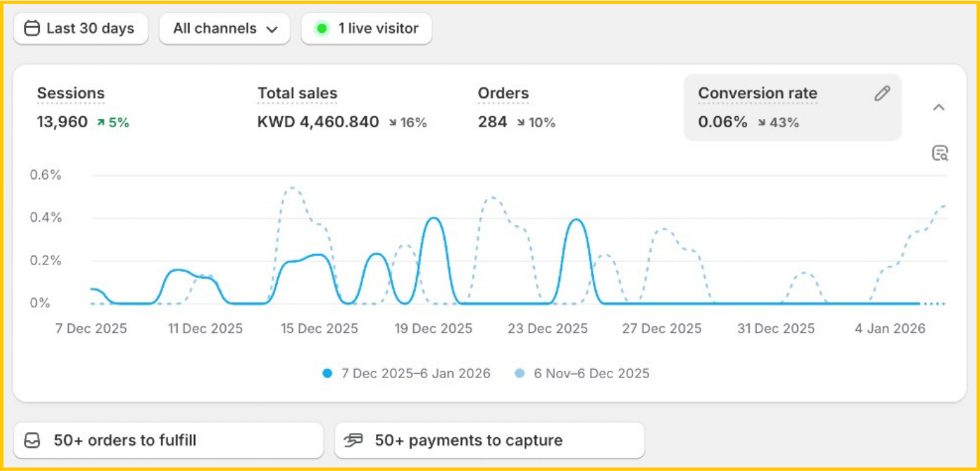The height and width of the screenshot is (471, 980).
Task: Open the Last 30 days date picker
Action: coord(80,29)
